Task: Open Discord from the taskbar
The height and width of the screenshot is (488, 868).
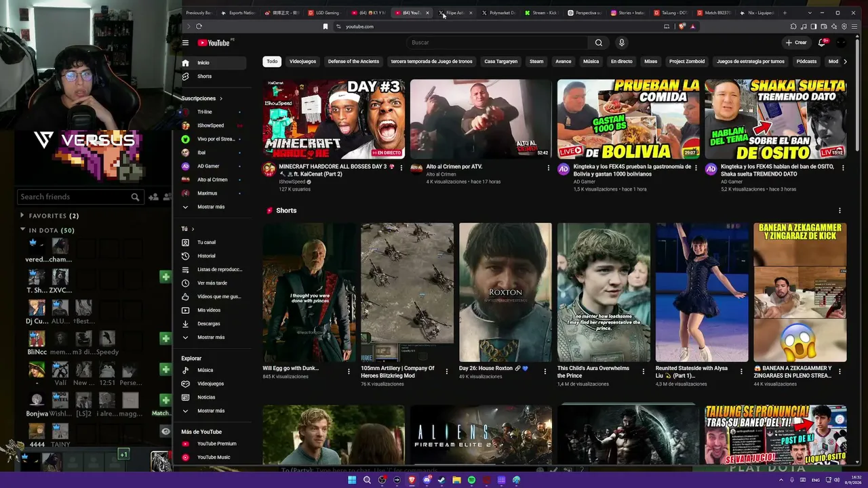Action: [427, 480]
